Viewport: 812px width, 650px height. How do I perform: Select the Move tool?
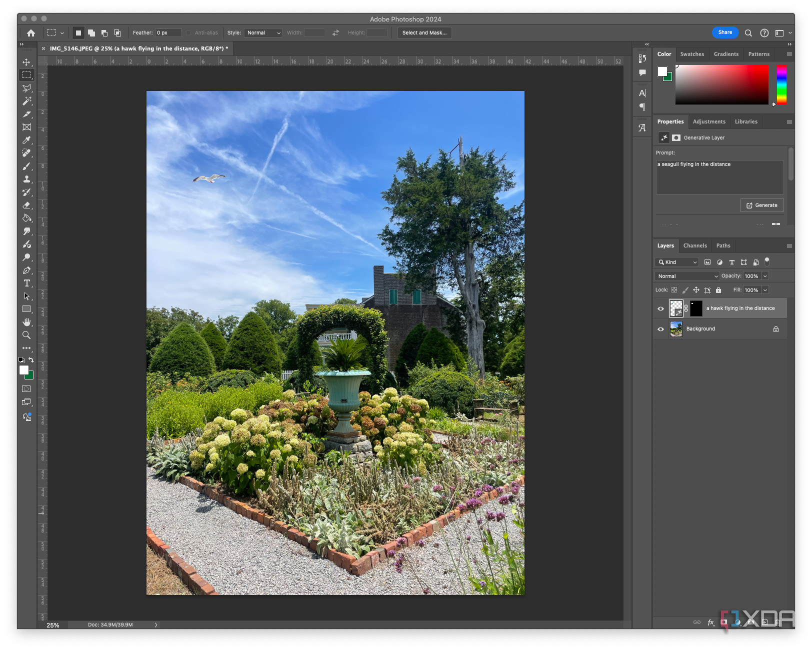(x=26, y=62)
